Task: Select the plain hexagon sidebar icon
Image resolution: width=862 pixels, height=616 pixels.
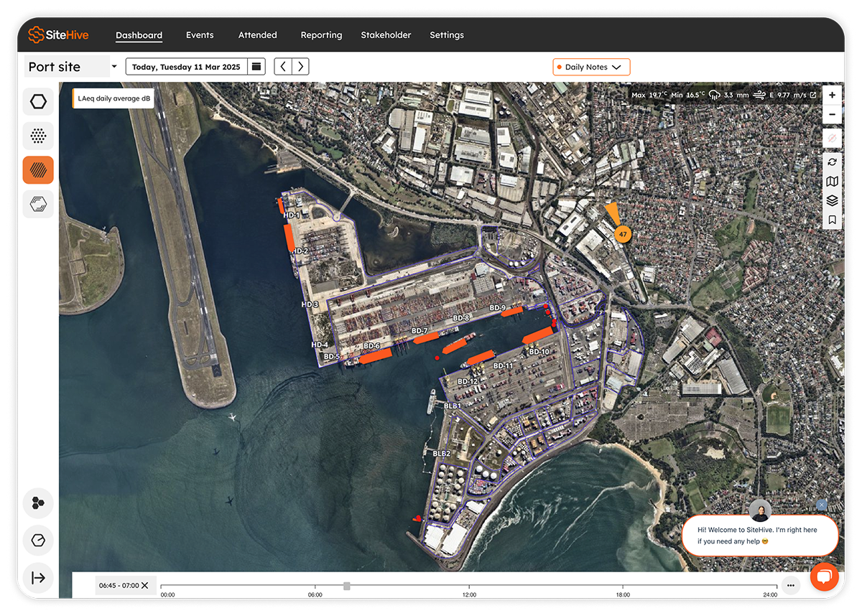Action: (x=38, y=102)
